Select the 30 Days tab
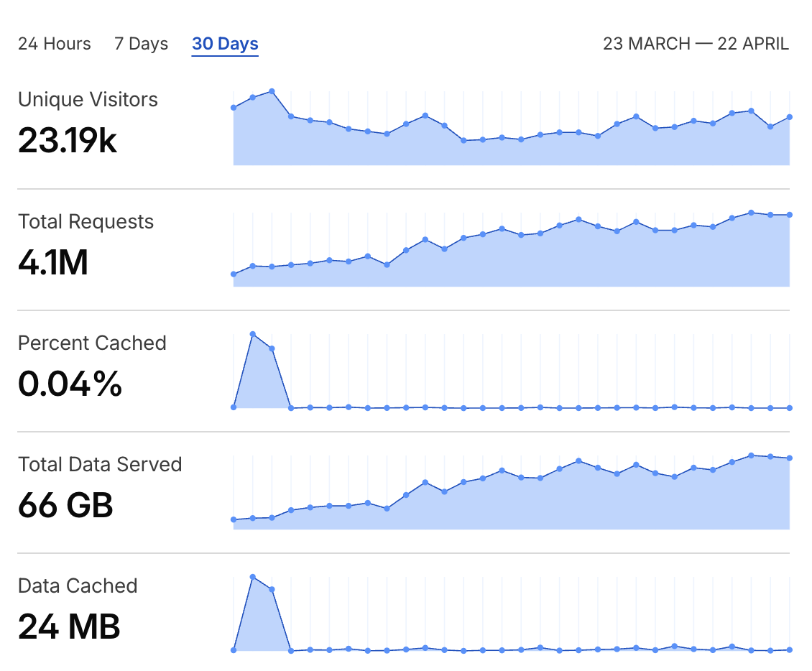 pos(225,44)
